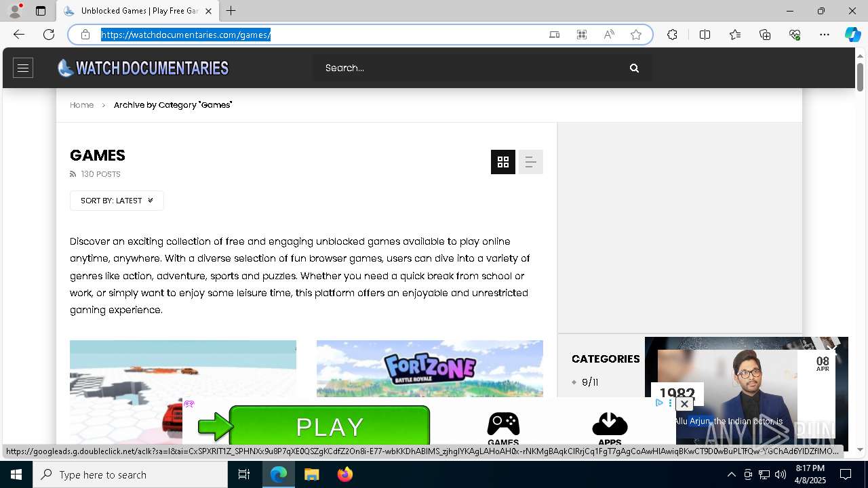
Task: Close the Unblocked Games tab
Action: pos(208,11)
